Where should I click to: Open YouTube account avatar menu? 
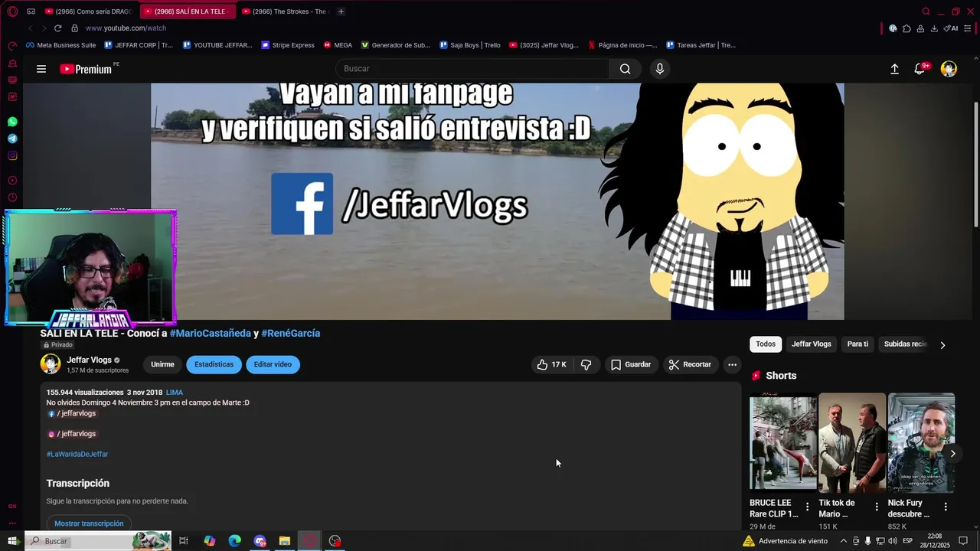(x=949, y=69)
